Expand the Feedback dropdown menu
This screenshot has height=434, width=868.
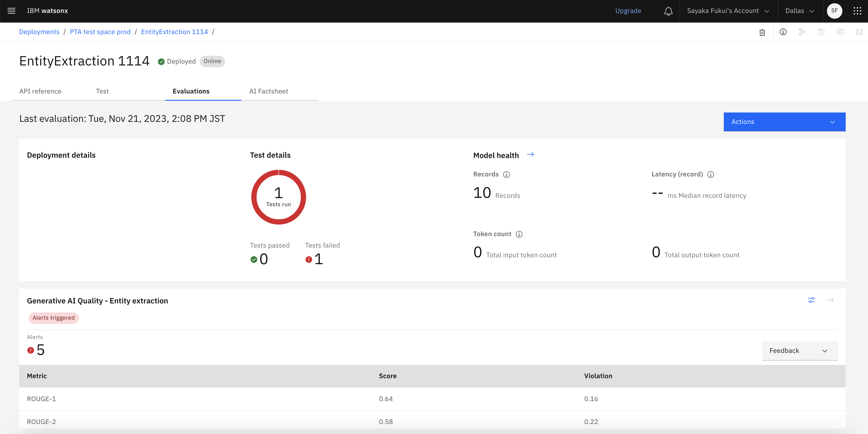click(799, 350)
